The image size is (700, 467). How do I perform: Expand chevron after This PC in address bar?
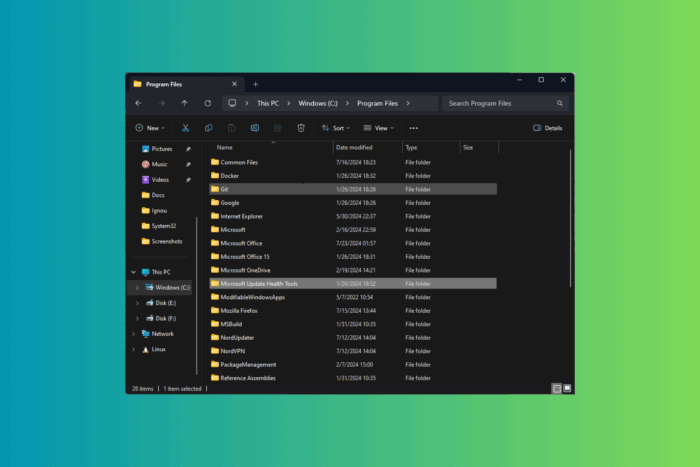pyautogui.click(x=289, y=103)
